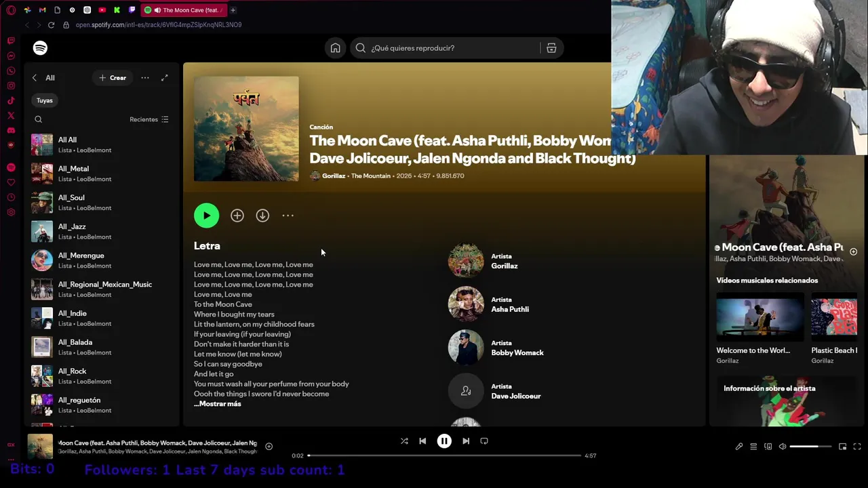Go back from the 'All' library folder

click(35, 78)
